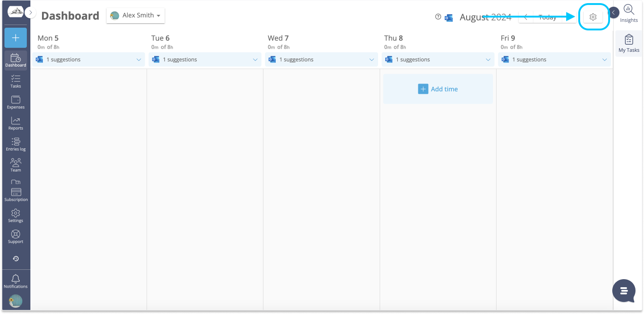The image size is (644, 314).
Task: Create a new entry with the plus icon
Action: tap(16, 38)
